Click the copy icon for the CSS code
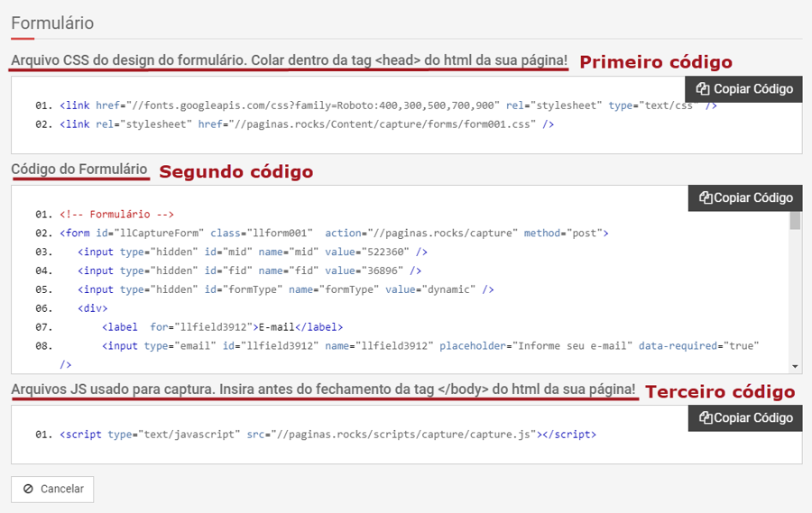Screen dimensions: 812x513 pyautogui.click(x=703, y=89)
